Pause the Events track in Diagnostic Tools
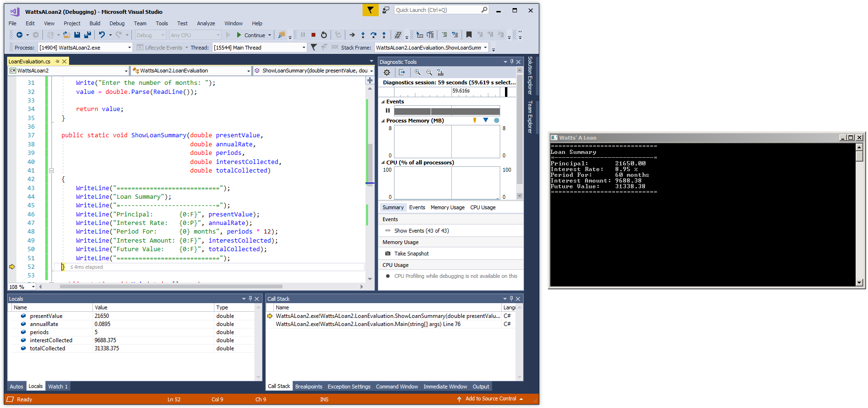The height and width of the screenshot is (408, 868). tap(388, 111)
